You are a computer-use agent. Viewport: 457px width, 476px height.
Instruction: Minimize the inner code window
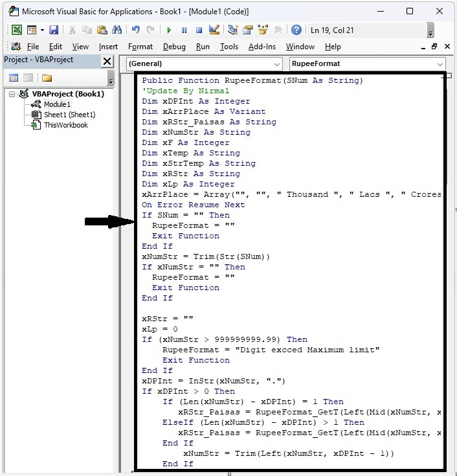423,47
